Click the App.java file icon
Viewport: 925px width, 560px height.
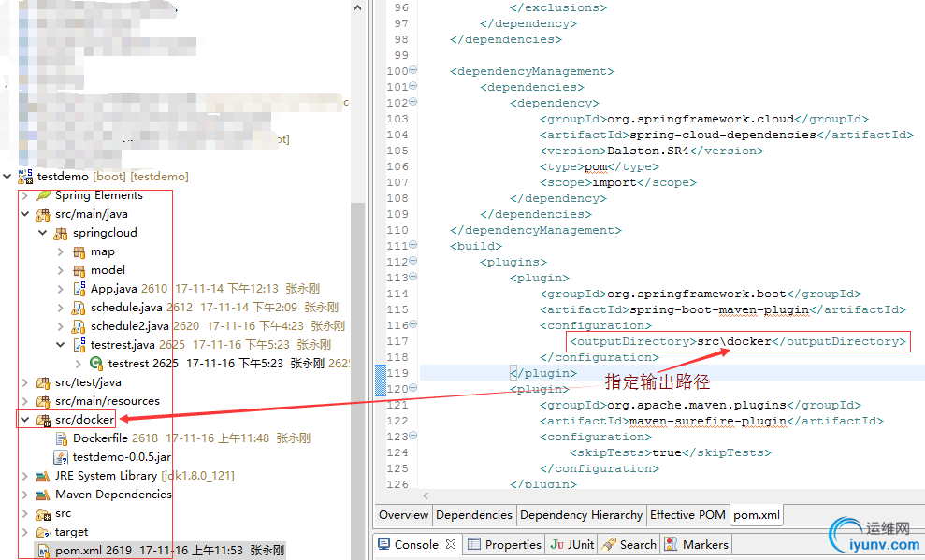click(x=79, y=289)
